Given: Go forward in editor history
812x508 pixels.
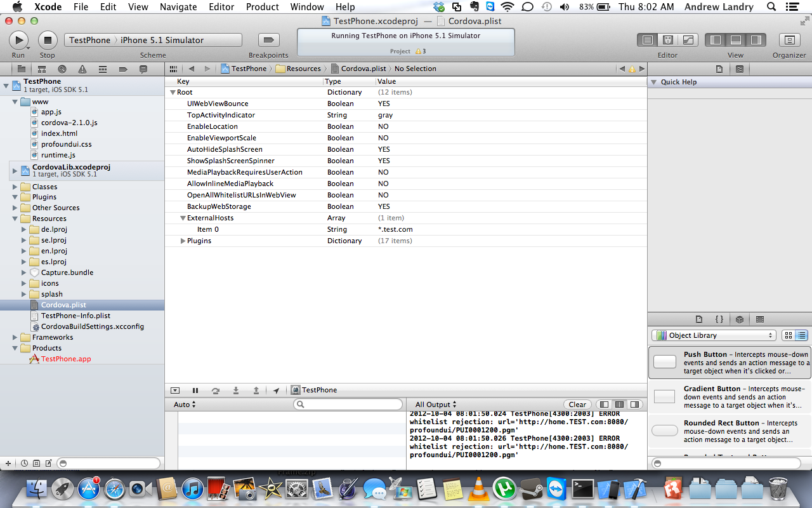Looking at the screenshot, I should 208,69.
